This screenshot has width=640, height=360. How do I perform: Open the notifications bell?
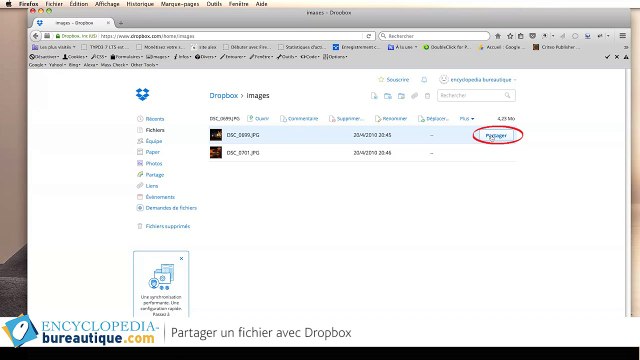[424, 80]
